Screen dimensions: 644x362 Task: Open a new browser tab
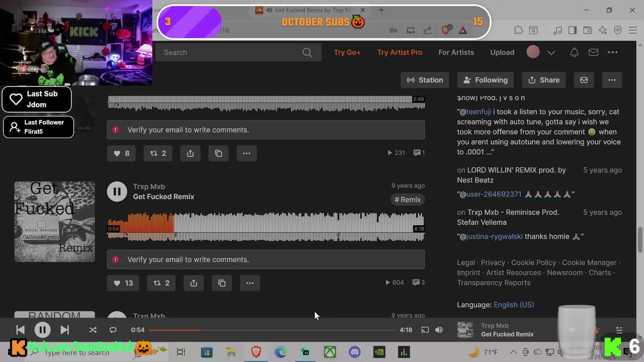381,10
